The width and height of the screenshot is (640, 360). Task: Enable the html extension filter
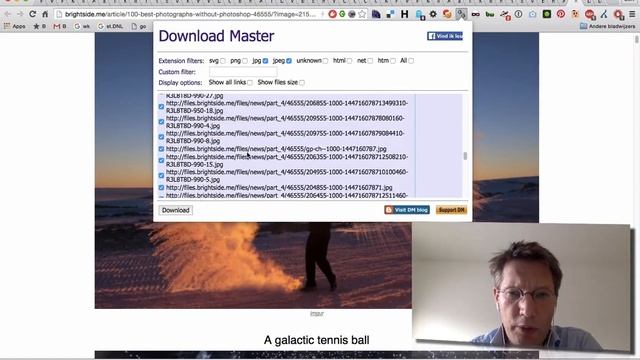[x=349, y=61]
